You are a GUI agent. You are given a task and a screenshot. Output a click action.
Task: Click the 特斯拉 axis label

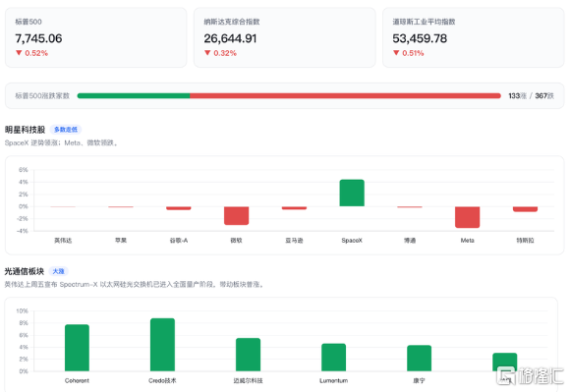(x=526, y=241)
